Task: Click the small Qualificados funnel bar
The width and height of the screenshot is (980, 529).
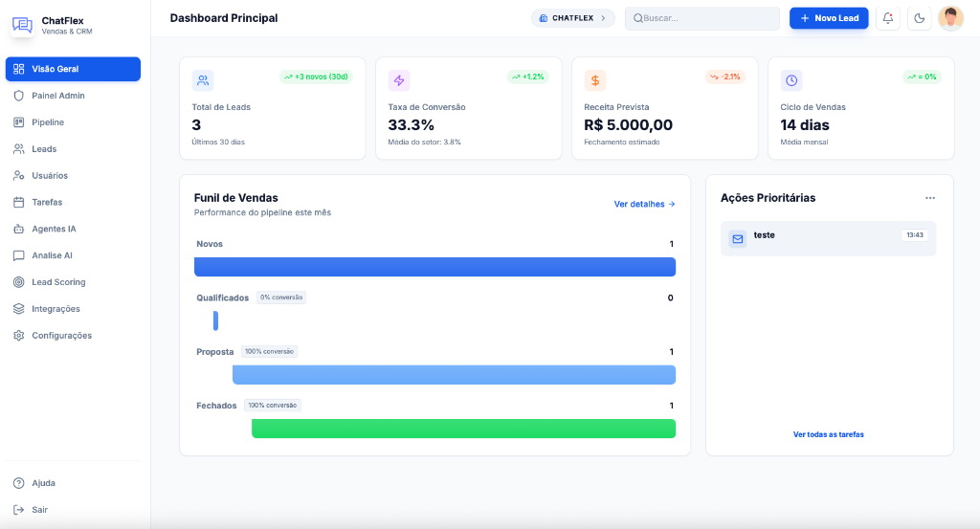Action: (x=215, y=320)
